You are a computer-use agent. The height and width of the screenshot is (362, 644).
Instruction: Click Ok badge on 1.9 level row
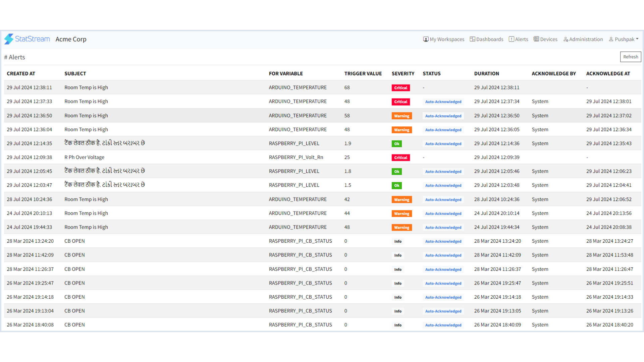pos(396,144)
